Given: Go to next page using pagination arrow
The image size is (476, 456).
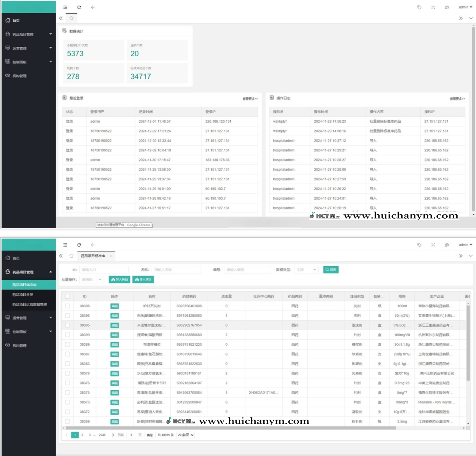Looking at the screenshot, I should (113, 435).
